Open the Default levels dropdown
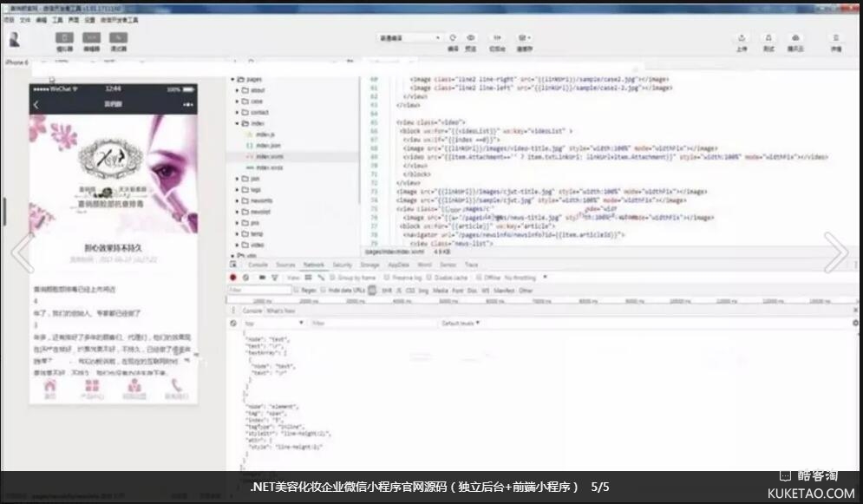The height and width of the screenshot is (504, 863). tap(461, 324)
